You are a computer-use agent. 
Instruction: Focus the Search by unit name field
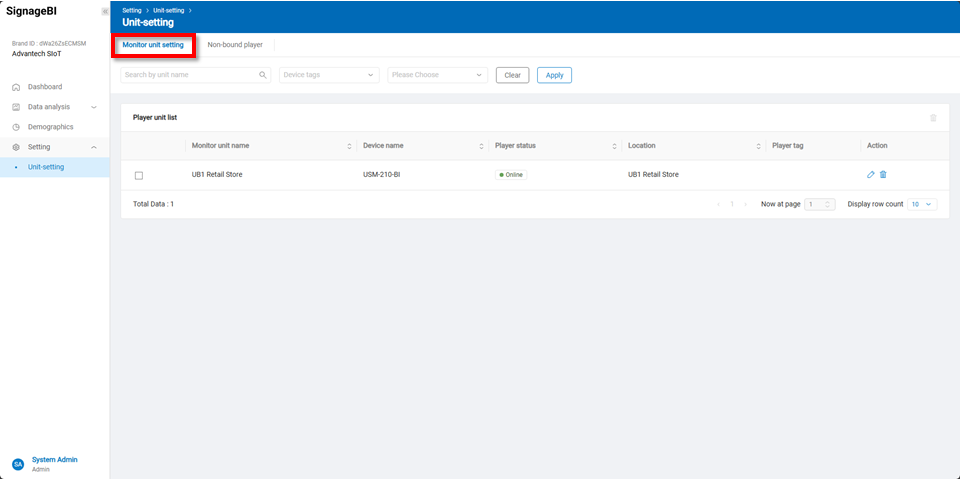click(x=188, y=75)
